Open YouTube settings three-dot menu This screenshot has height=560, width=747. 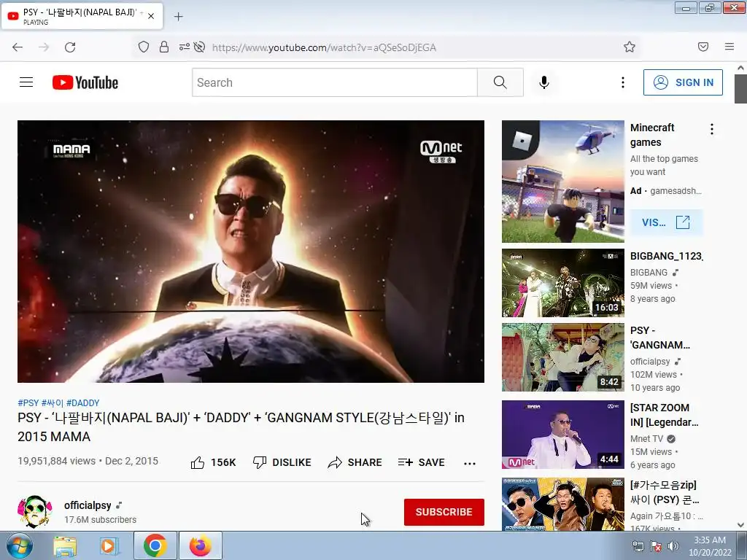pyautogui.click(x=623, y=82)
